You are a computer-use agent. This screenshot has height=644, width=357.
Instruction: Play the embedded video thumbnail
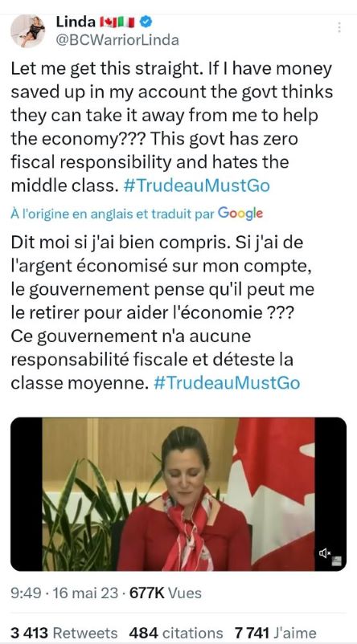[178, 494]
